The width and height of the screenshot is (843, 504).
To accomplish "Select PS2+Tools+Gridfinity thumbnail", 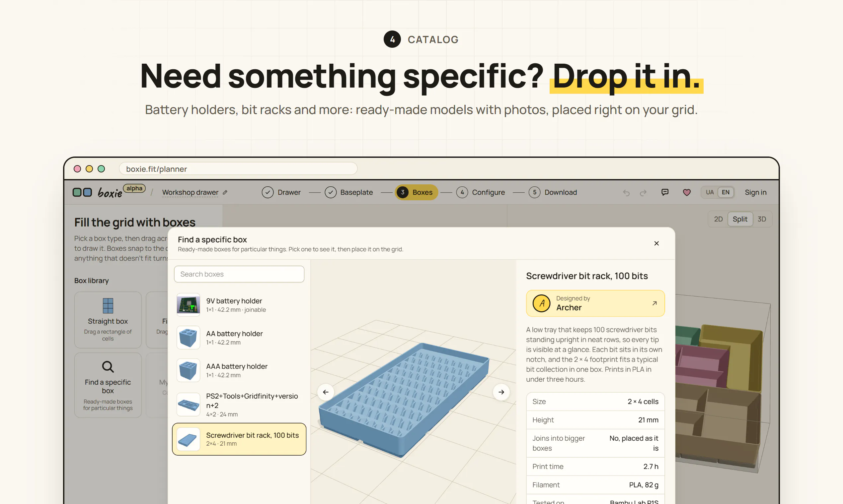I will 188,405.
